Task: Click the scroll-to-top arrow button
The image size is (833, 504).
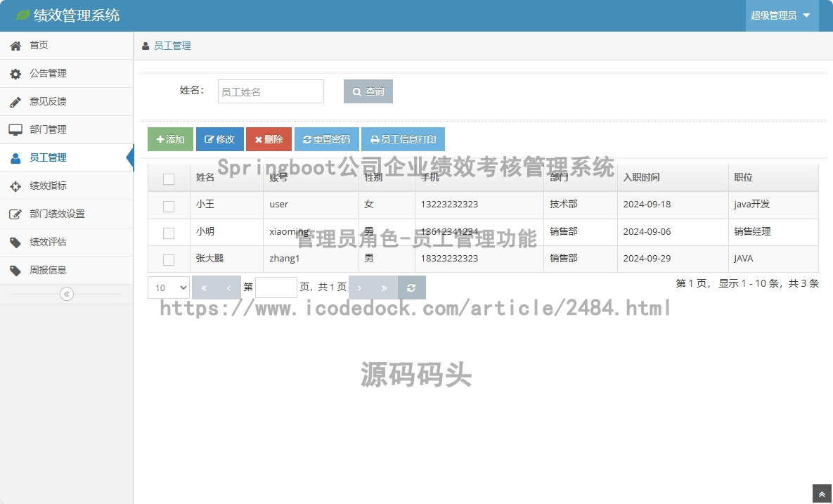Action: pyautogui.click(x=821, y=494)
